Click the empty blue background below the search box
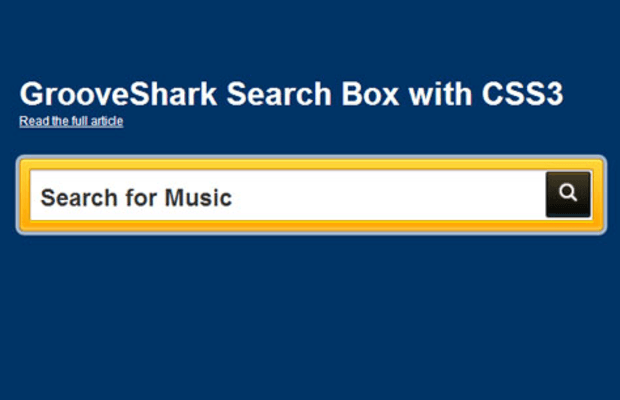 [310, 316]
